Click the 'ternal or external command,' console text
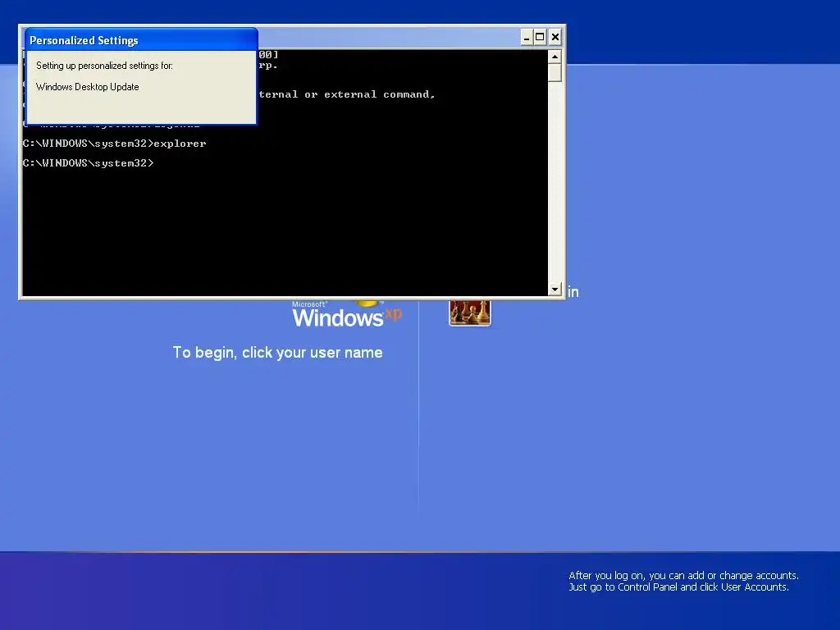The width and height of the screenshot is (840, 630). coord(347,94)
